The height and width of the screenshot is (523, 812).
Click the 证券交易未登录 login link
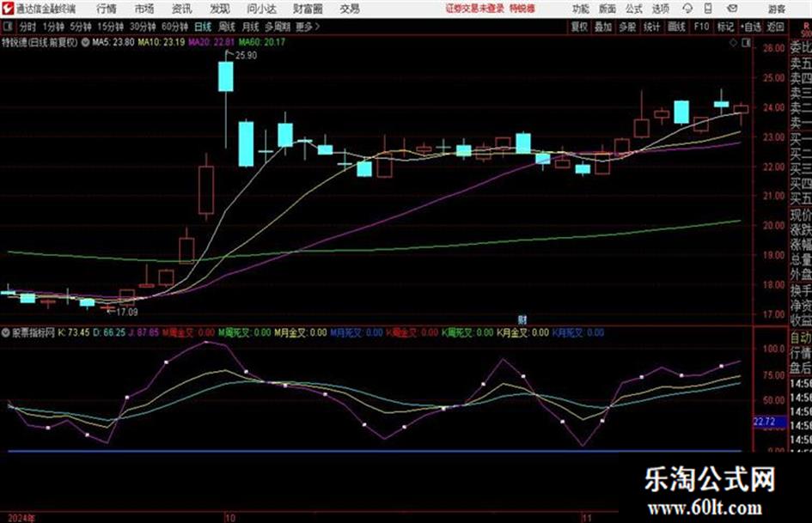475,9
